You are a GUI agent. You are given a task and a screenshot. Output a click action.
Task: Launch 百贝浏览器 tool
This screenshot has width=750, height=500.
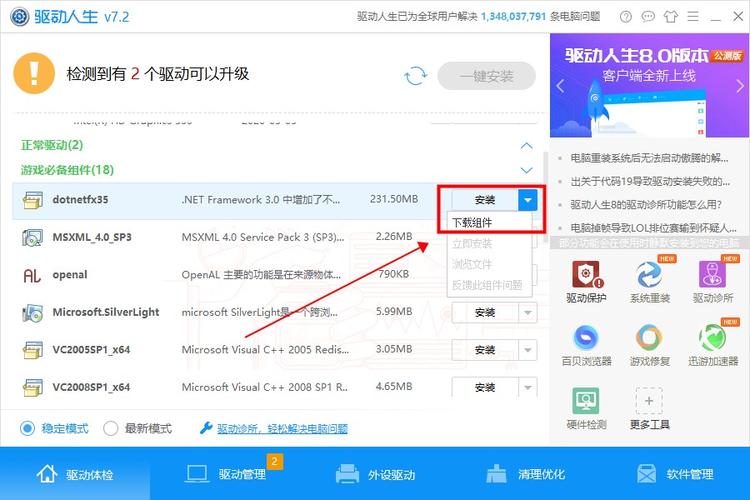coord(586,345)
